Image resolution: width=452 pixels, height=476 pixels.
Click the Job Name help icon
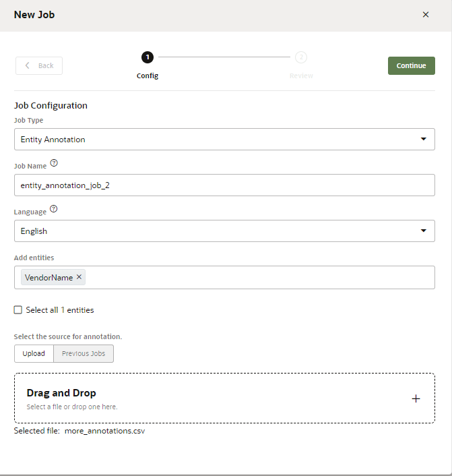pyautogui.click(x=54, y=163)
